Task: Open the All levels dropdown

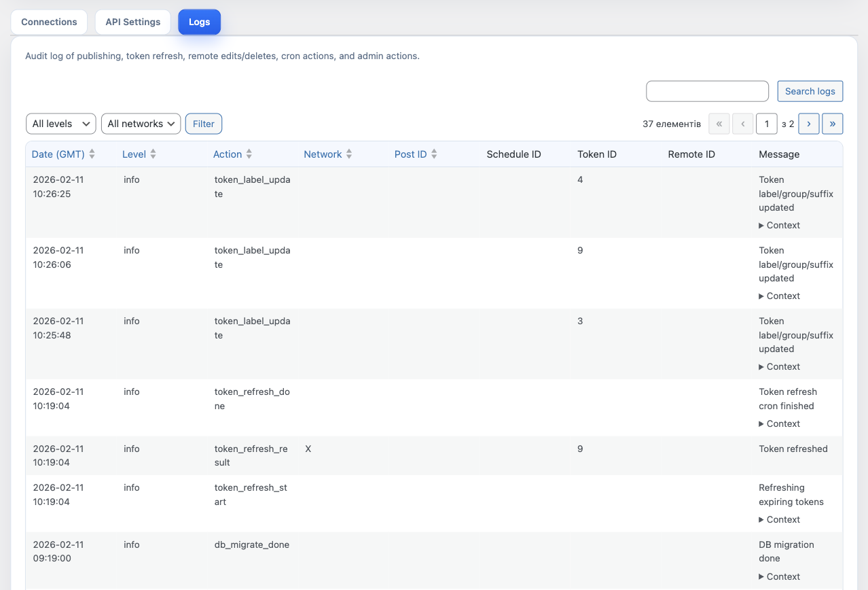Action: point(60,123)
